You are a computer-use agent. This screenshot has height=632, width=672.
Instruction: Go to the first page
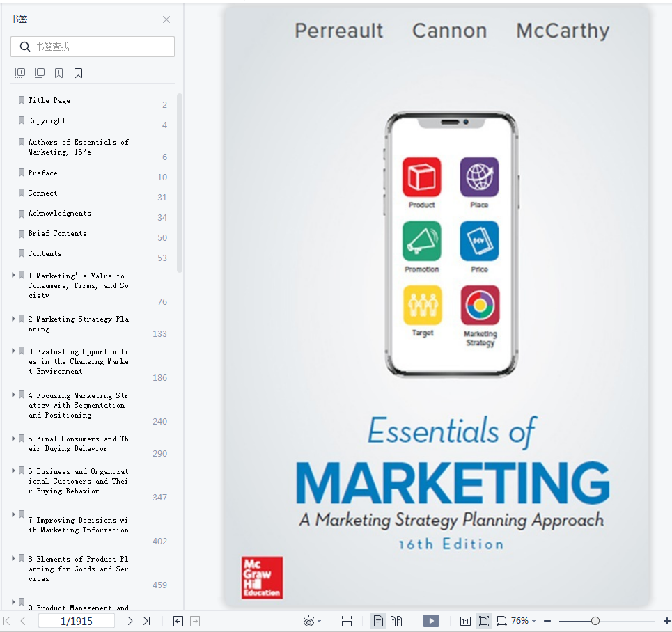[7, 621]
